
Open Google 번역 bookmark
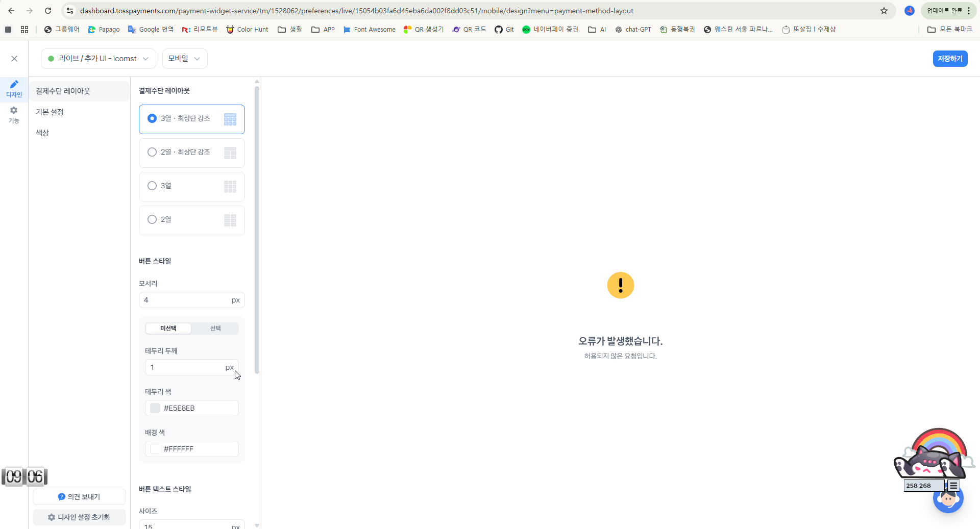(x=151, y=30)
